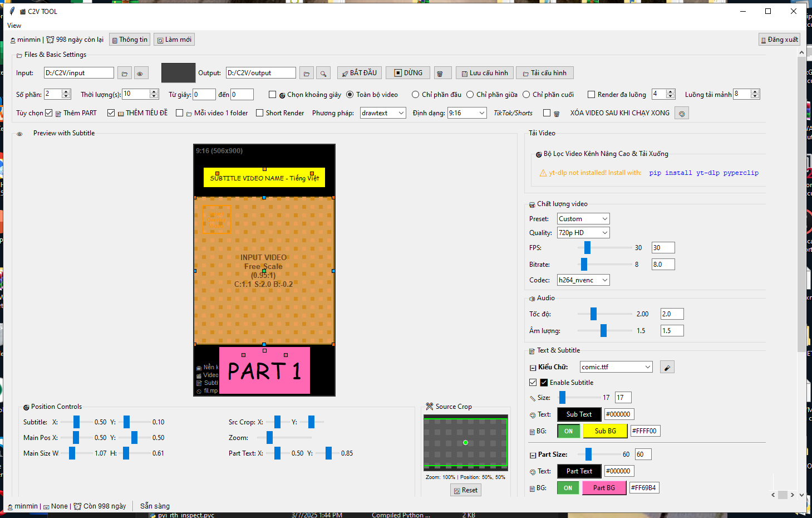The height and width of the screenshot is (518, 812).
Task: Select the Chỉ phần giữa radio option
Action: coord(470,95)
